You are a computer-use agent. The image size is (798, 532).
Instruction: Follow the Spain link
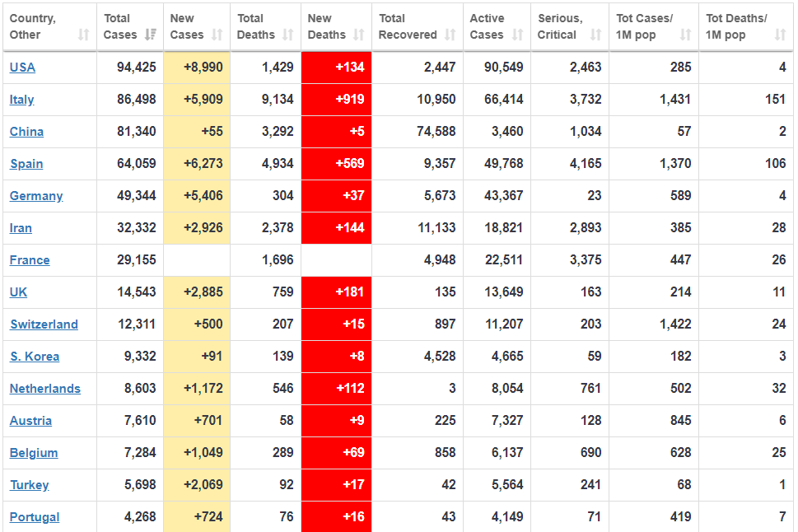(26, 164)
